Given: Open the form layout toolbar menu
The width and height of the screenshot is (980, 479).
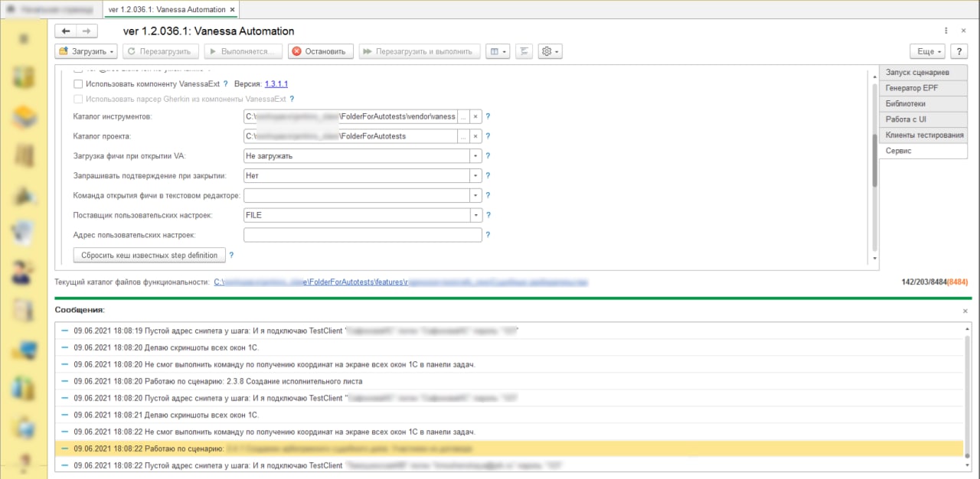Looking at the screenshot, I should coord(498,51).
